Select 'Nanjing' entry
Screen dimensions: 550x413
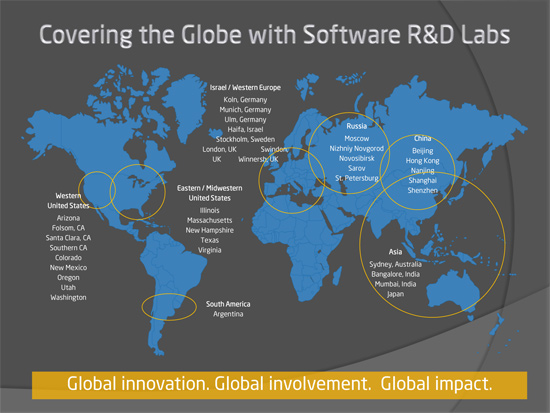point(422,171)
